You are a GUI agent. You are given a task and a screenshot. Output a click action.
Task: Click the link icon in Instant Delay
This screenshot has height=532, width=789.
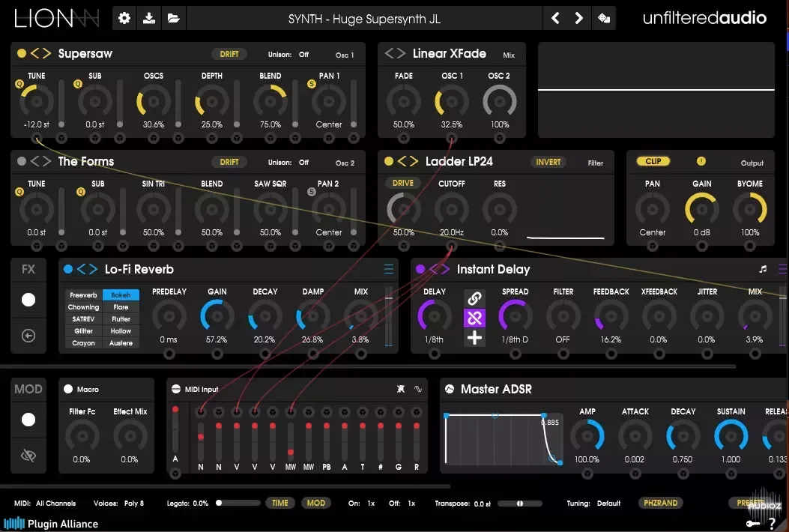474,298
